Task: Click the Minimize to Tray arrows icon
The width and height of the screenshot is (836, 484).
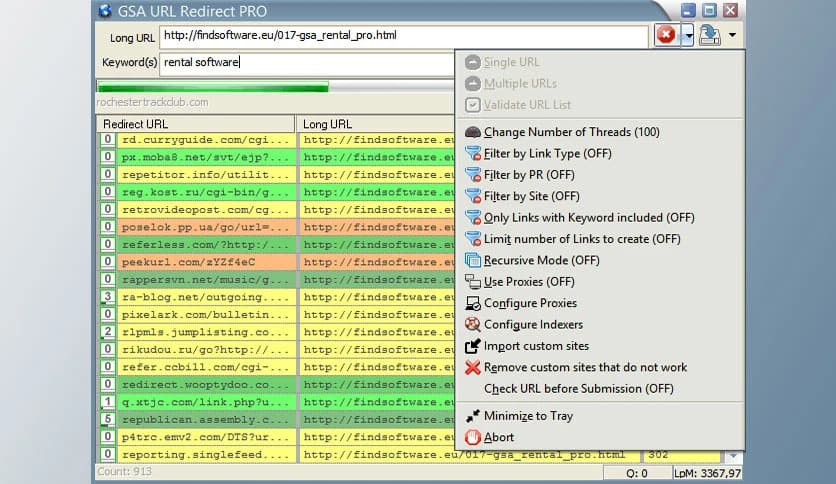Action: (472, 416)
